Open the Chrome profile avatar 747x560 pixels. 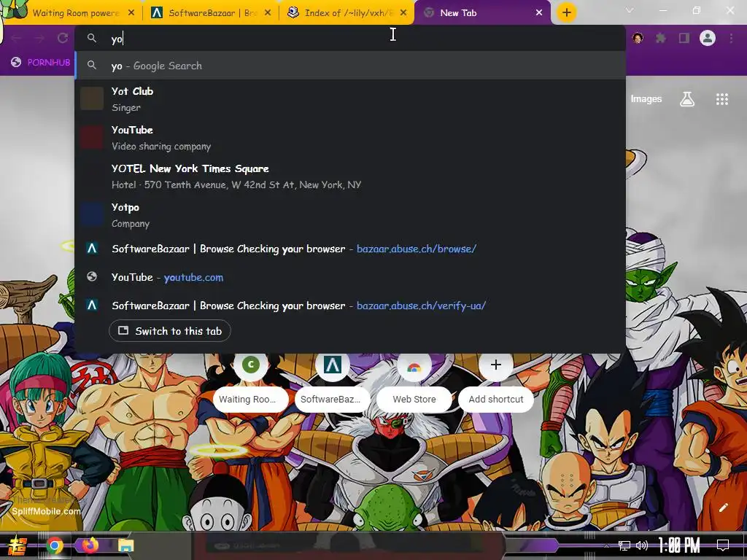point(708,38)
